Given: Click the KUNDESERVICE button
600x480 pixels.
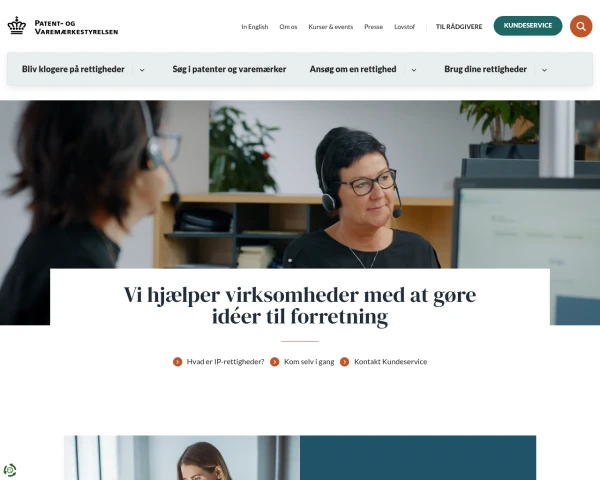Looking at the screenshot, I should (x=528, y=26).
